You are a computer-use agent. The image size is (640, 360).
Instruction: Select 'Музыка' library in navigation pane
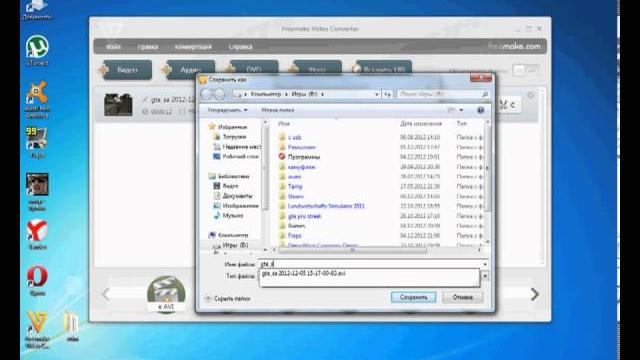(x=229, y=216)
